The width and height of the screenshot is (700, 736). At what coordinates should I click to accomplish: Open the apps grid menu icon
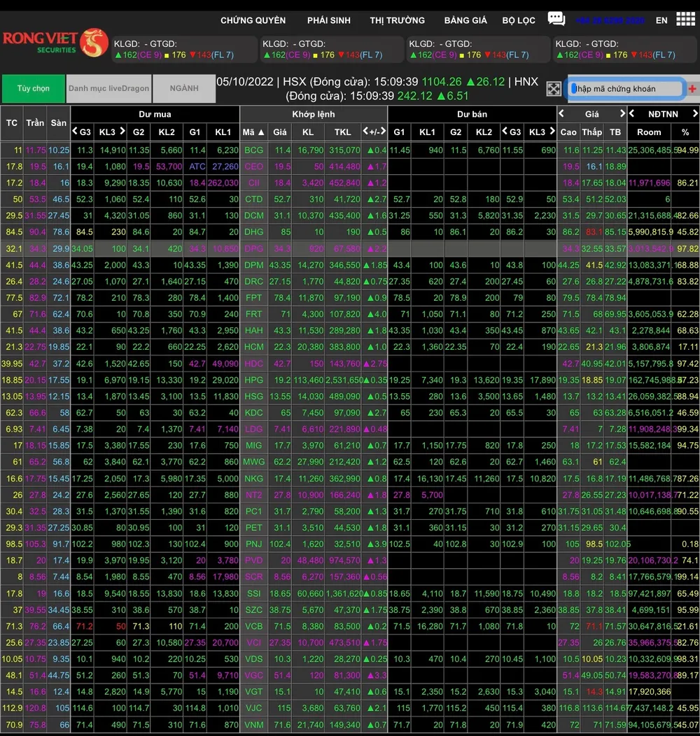[685, 20]
